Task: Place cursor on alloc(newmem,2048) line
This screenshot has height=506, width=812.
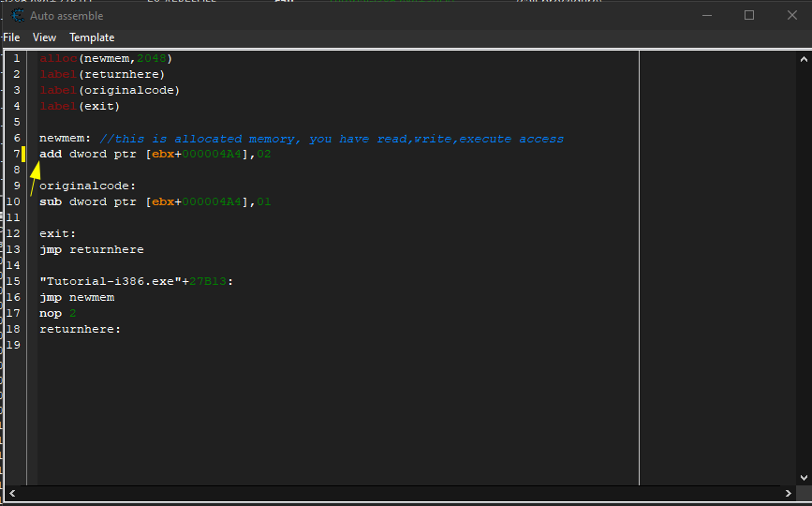Action: click(x=106, y=58)
